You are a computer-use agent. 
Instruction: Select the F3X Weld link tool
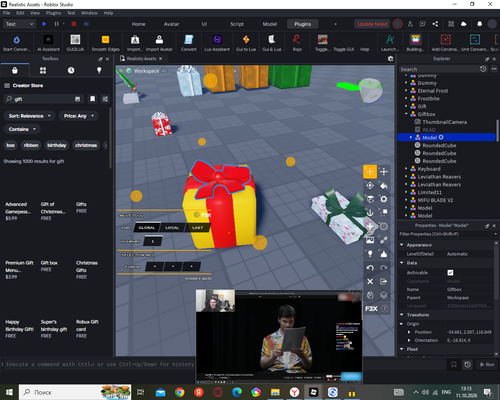click(x=384, y=240)
